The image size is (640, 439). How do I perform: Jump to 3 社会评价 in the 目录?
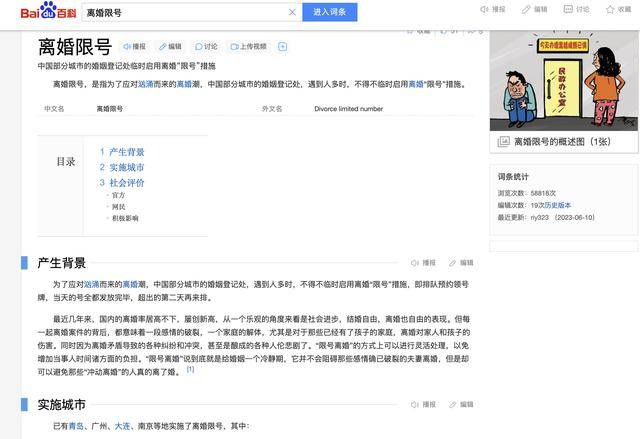point(122,183)
